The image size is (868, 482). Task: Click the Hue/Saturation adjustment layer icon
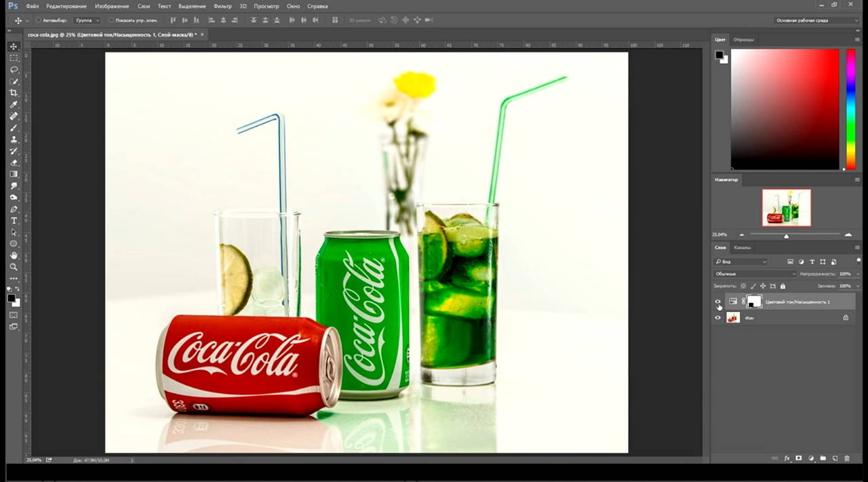[733, 302]
